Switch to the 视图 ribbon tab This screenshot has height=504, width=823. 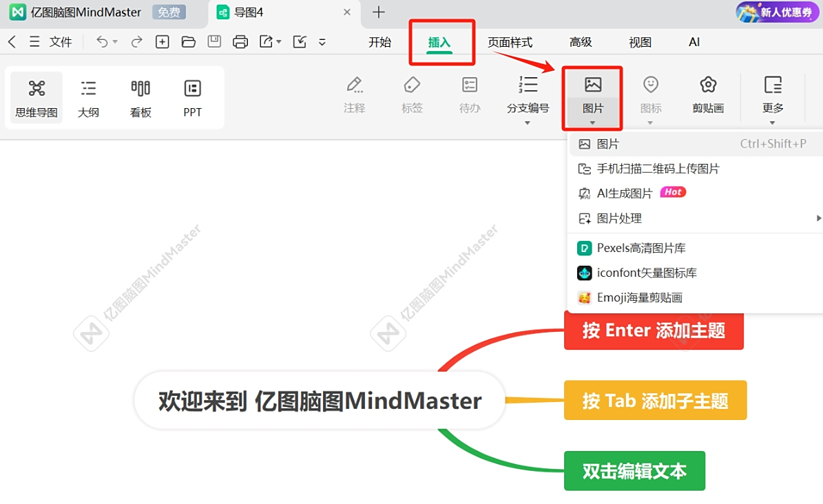pos(640,42)
